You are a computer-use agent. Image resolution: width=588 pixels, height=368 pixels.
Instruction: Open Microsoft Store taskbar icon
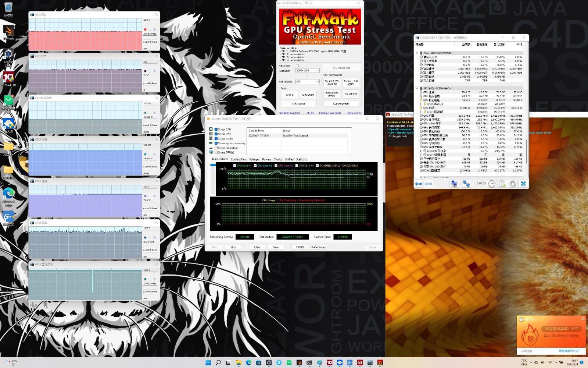(259, 362)
